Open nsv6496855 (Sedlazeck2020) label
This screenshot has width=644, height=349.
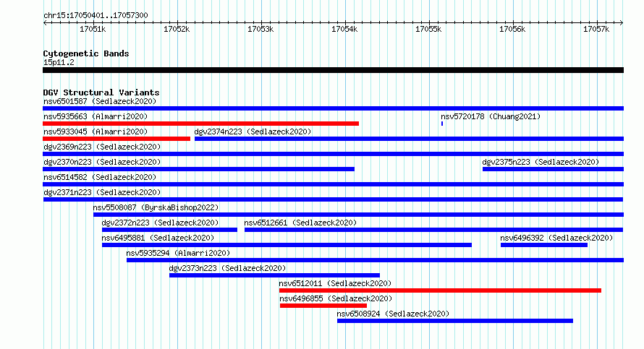click(x=336, y=298)
